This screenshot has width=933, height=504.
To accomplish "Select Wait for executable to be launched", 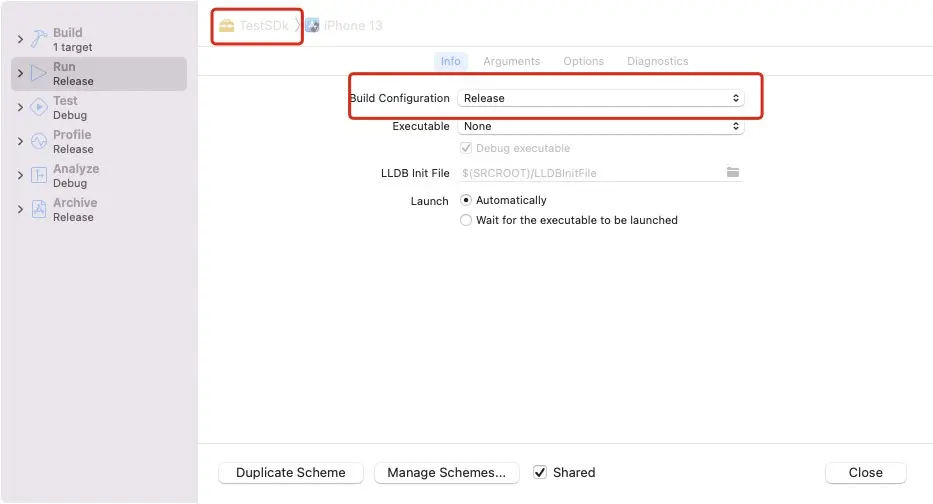I will point(466,220).
